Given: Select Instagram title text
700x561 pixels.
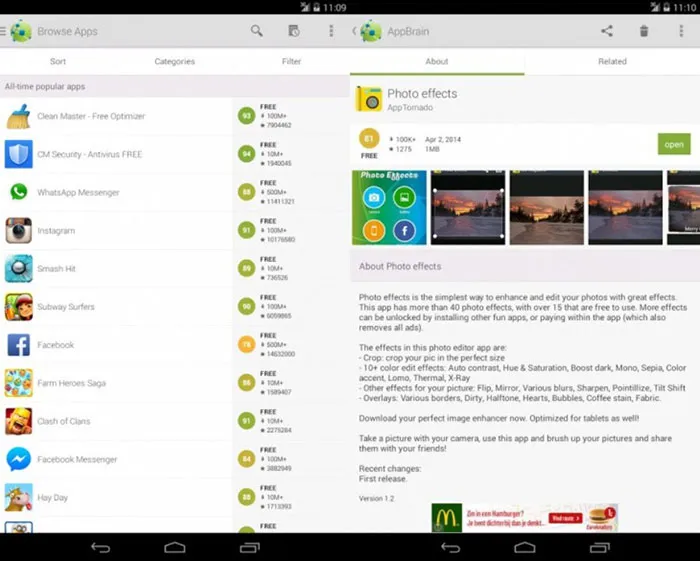Looking at the screenshot, I should (56, 231).
